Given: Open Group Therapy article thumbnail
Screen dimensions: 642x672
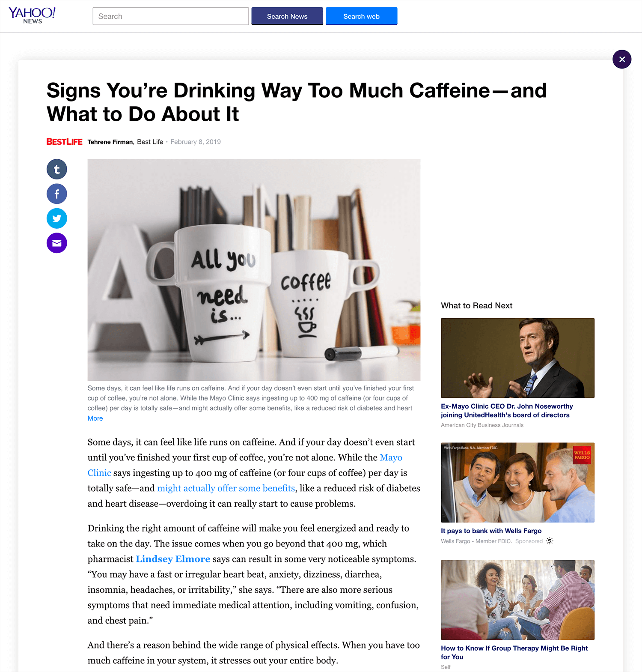Looking at the screenshot, I should coord(517,600).
